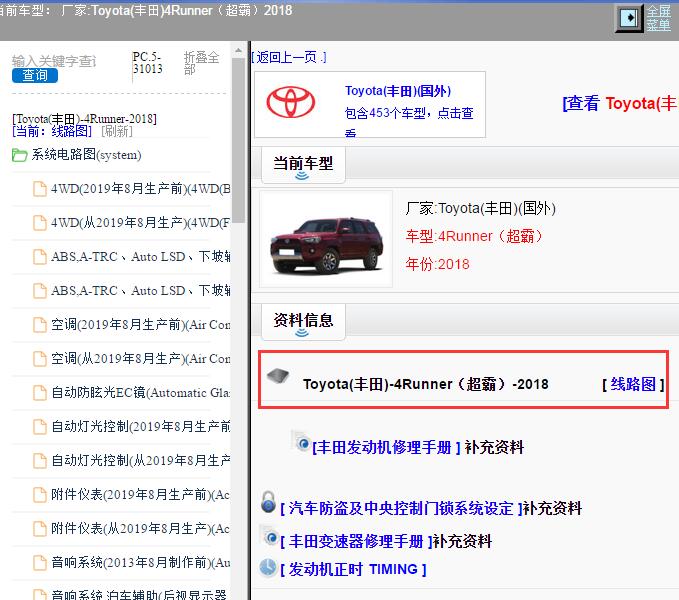Open 附件仪表(从2019年8月生产) entry

140,529
